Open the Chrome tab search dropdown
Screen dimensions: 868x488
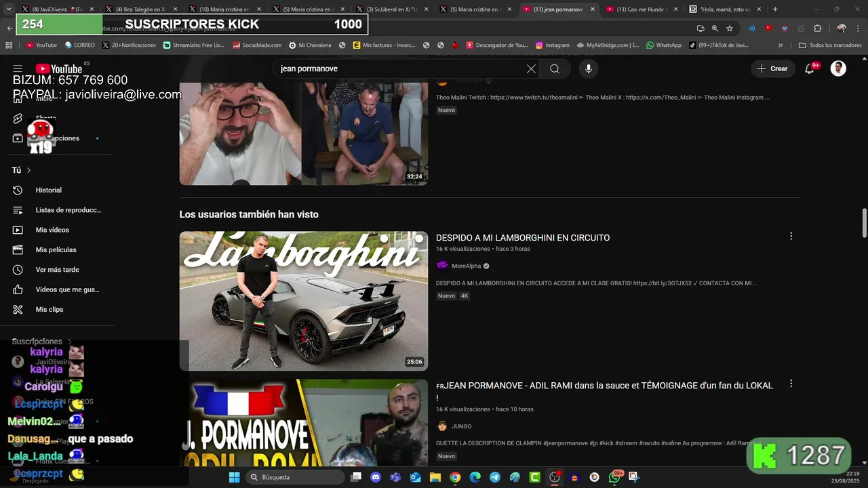coord(9,9)
